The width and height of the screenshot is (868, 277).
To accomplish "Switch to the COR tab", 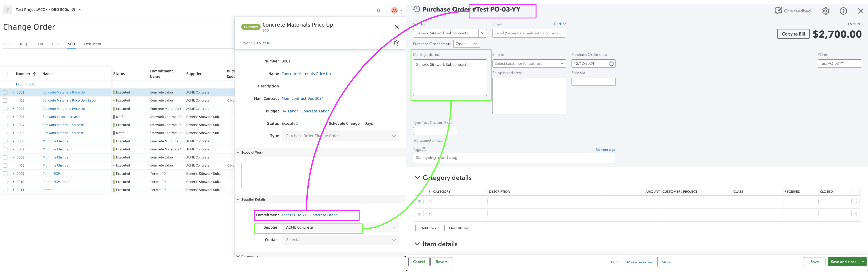I will click(x=40, y=44).
